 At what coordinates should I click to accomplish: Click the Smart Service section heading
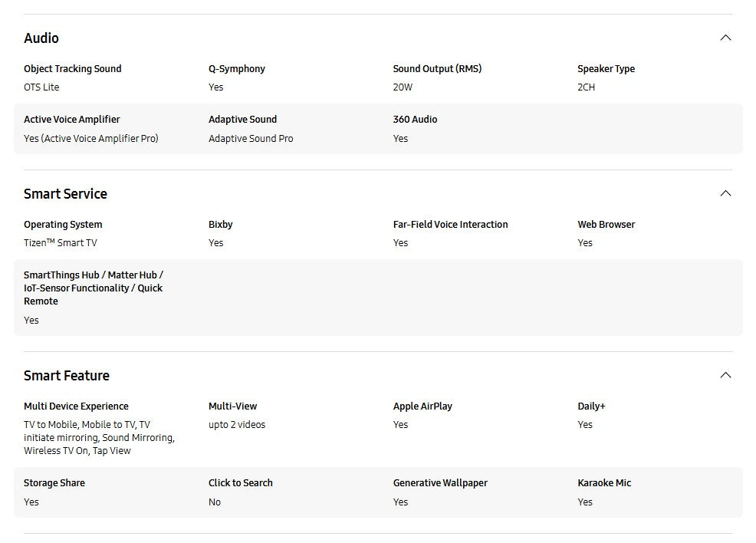pyautogui.click(x=65, y=194)
